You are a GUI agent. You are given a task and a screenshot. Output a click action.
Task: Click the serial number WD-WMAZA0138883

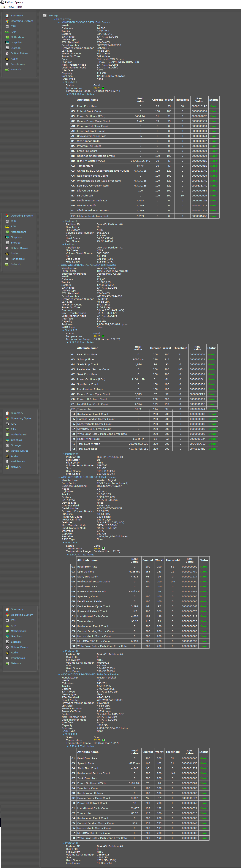click(110, 700)
